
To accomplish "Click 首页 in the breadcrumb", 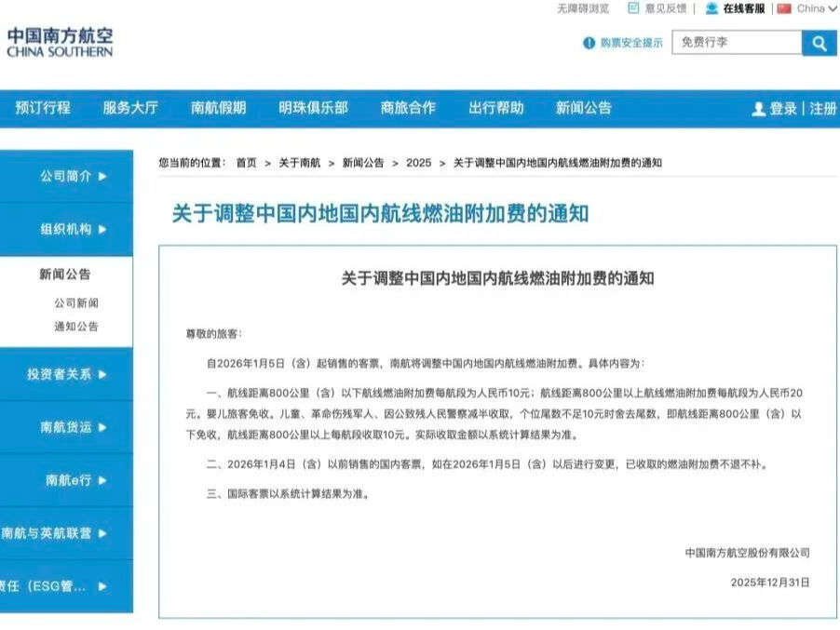I will tap(246, 162).
